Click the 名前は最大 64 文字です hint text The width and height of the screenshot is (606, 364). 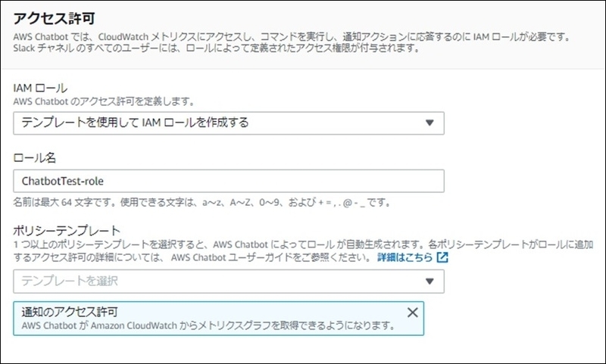(x=201, y=202)
